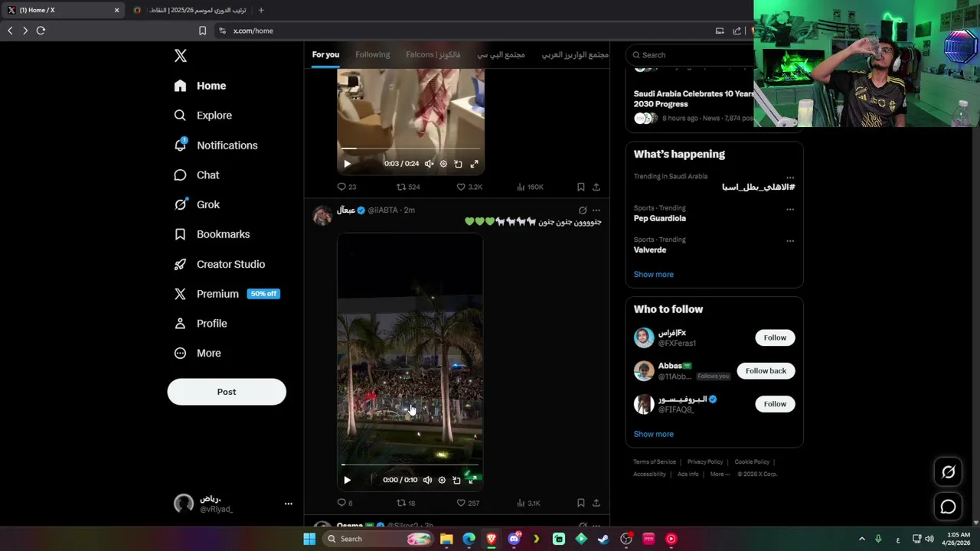Image resolution: width=980 pixels, height=551 pixels.
Task: Open @iiABTA profile avatar
Action: (322, 215)
